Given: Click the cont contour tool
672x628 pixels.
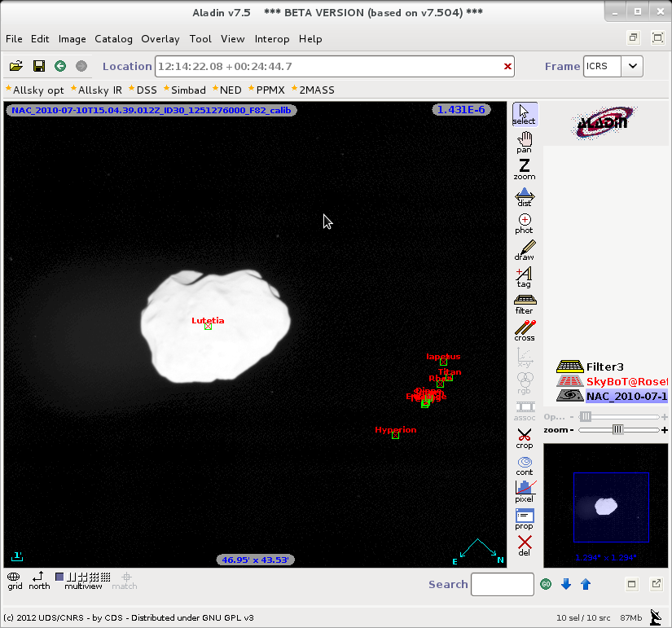Looking at the screenshot, I should pyautogui.click(x=525, y=465).
